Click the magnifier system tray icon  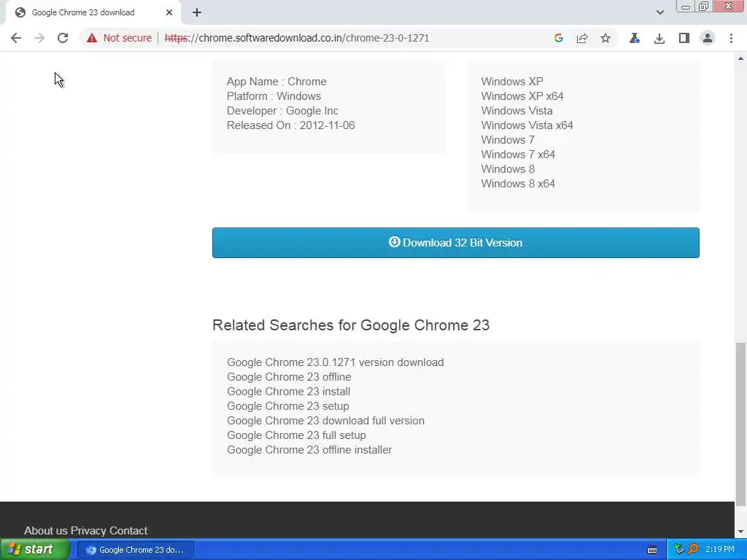click(x=693, y=550)
